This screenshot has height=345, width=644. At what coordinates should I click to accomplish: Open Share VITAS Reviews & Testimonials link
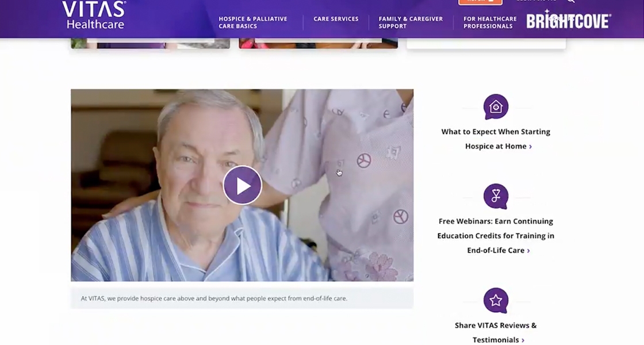pos(496,332)
